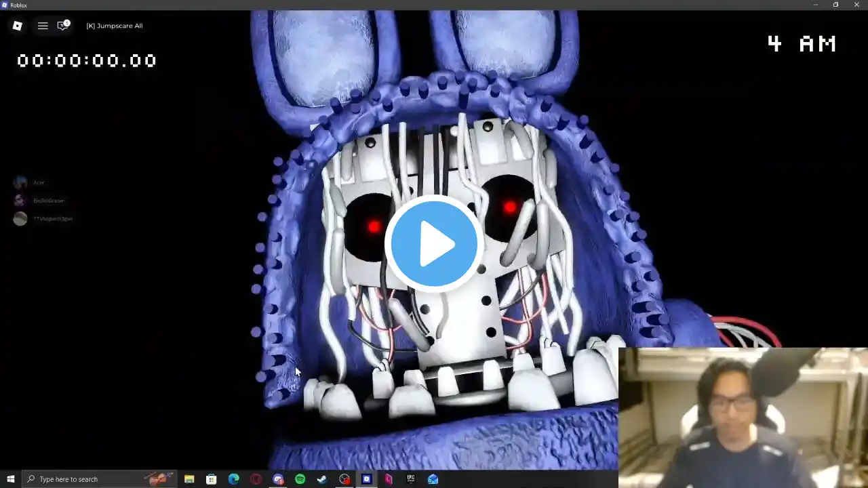The height and width of the screenshot is (488, 868).
Task: Open Epic Games Launcher from the taskbar
Action: (x=411, y=479)
